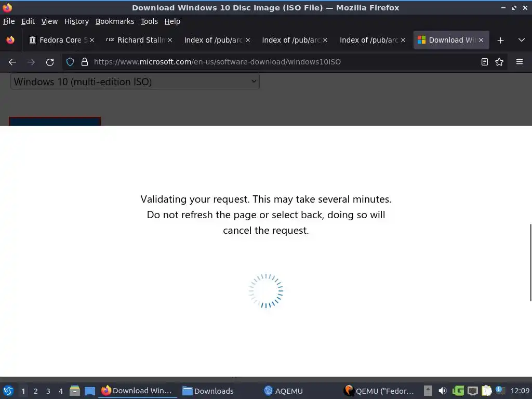Open the Tools menu
Viewport: 532px width, 399px height.
[x=149, y=21]
